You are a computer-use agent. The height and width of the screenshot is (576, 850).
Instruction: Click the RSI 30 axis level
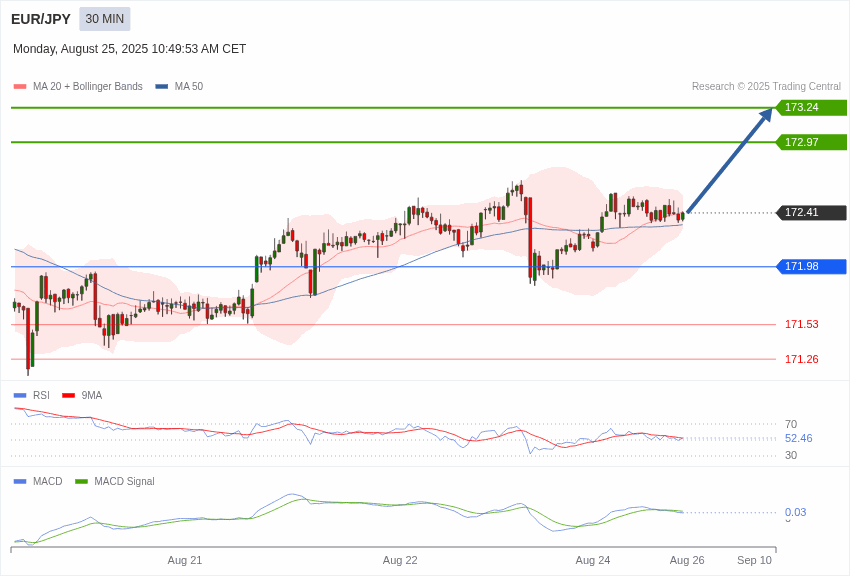[x=791, y=455]
